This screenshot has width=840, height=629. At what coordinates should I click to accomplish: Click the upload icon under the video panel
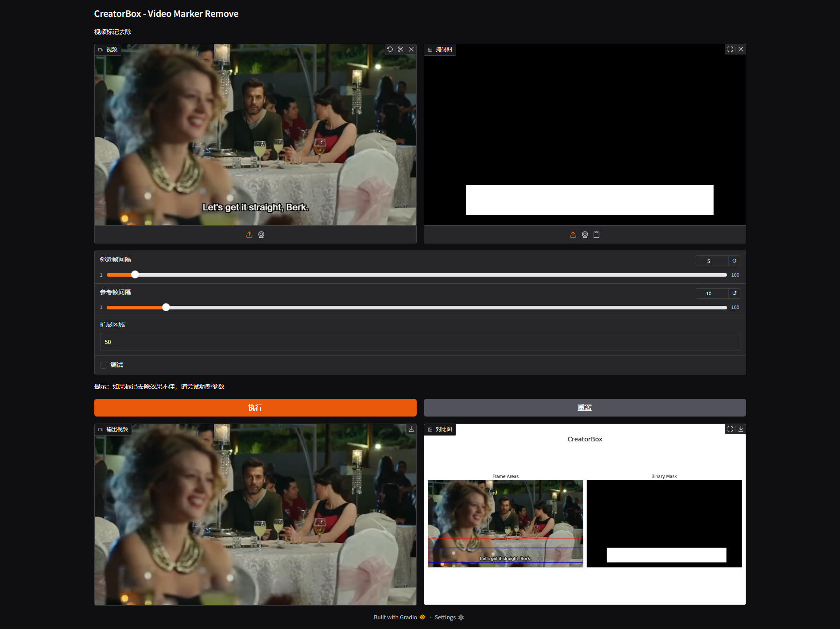click(x=249, y=235)
